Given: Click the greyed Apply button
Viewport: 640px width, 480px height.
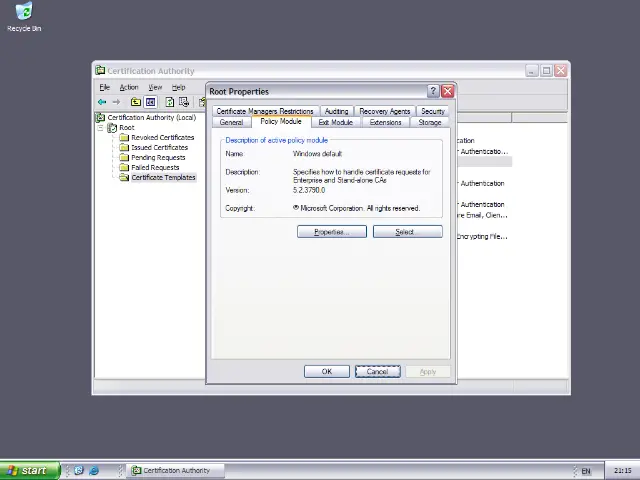Looking at the screenshot, I should pyautogui.click(x=428, y=371).
